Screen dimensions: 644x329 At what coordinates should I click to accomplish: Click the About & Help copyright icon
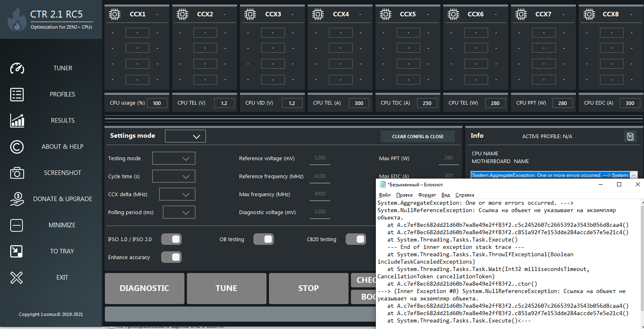point(17,147)
